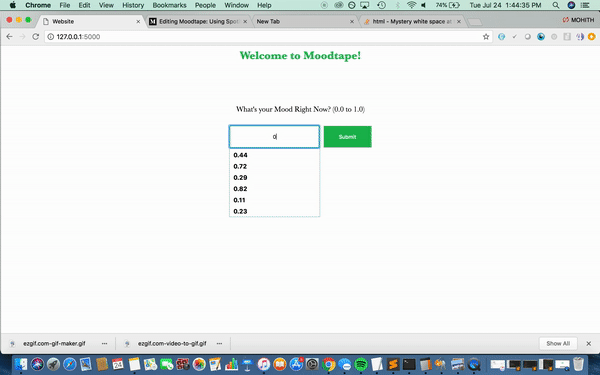Viewport: 600px width, 375px height.
Task: Focus the mood value input field
Action: click(x=274, y=137)
